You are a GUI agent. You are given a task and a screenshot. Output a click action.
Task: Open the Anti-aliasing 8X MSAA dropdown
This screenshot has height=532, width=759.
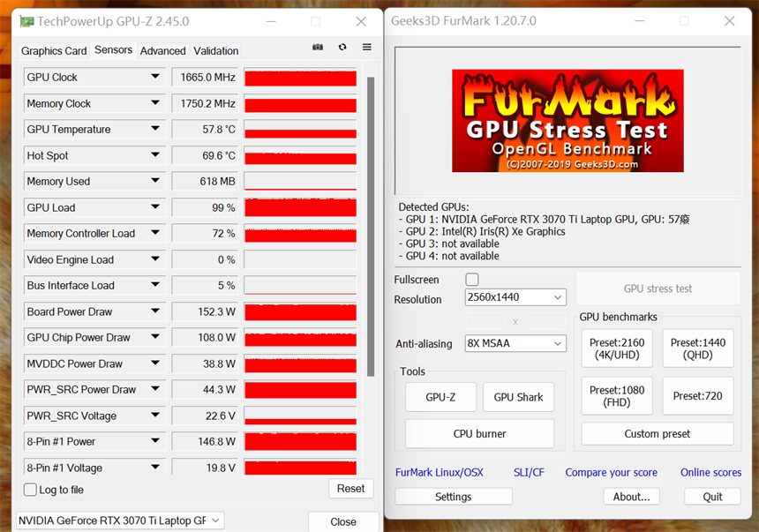click(x=515, y=343)
